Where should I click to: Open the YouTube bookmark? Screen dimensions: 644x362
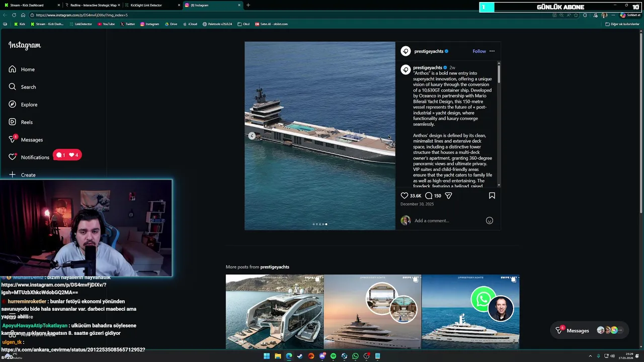[106, 24]
